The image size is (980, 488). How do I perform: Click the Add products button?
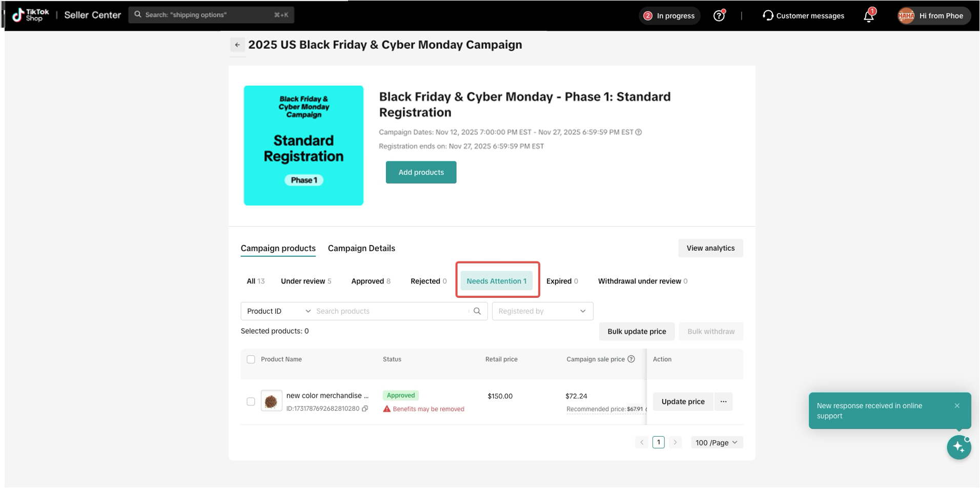point(421,172)
